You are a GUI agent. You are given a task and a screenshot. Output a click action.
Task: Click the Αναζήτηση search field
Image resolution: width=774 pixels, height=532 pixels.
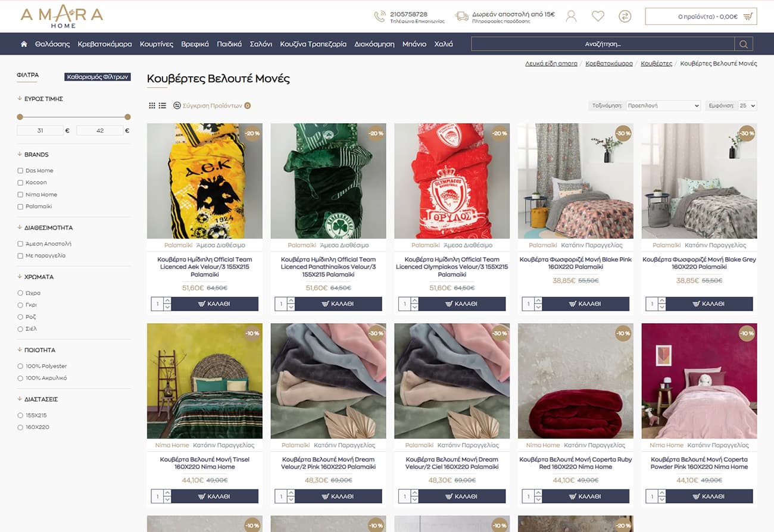[603, 44]
